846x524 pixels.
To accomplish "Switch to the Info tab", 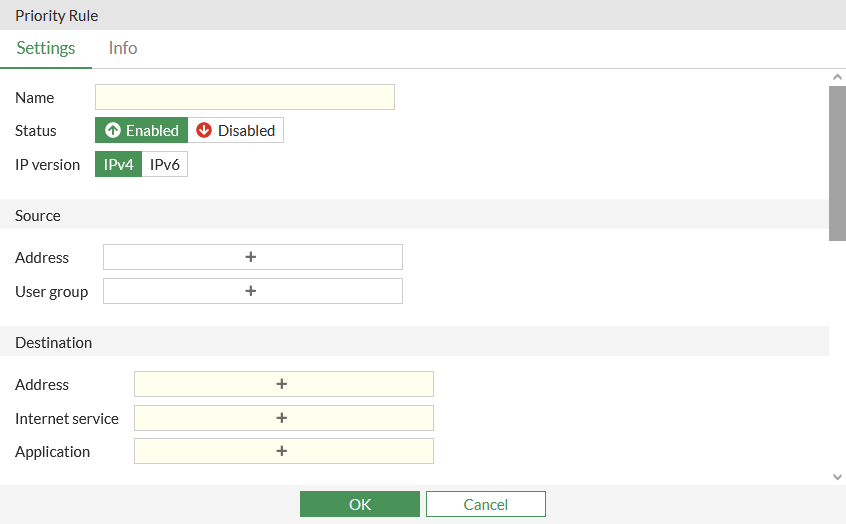I will click(x=123, y=48).
